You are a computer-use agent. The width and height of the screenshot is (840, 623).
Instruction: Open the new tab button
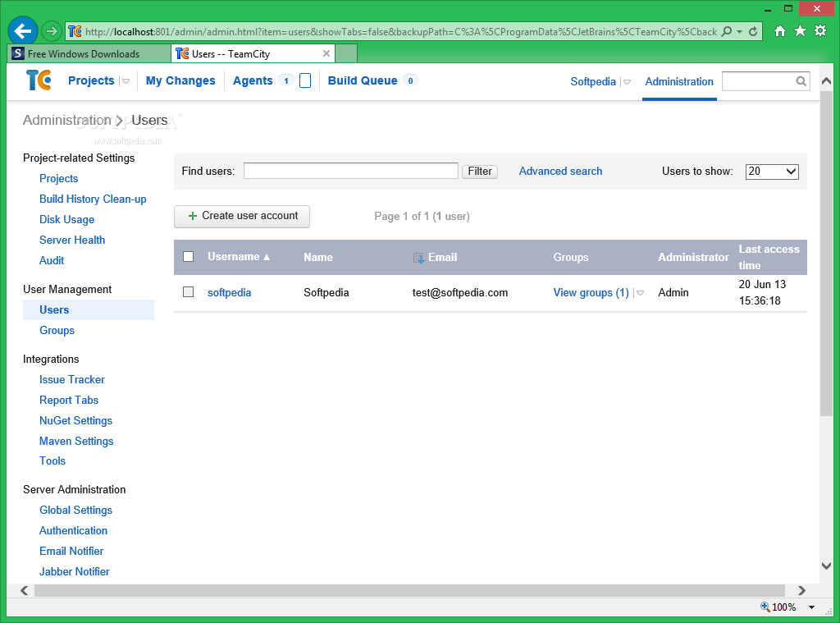point(346,53)
